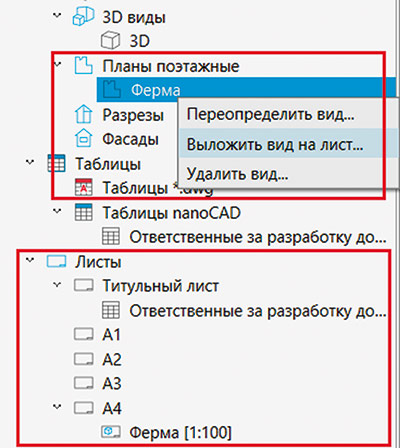Image resolution: width=400 pixels, height=448 pixels.
Task: Click the A2 sheet icon
Action: click(x=83, y=359)
